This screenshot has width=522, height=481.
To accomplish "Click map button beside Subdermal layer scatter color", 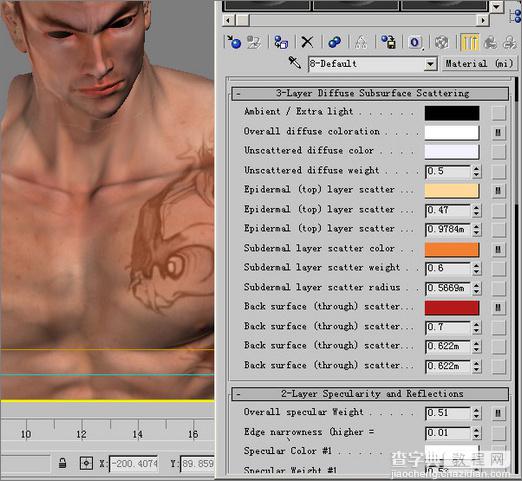I will 498,249.
